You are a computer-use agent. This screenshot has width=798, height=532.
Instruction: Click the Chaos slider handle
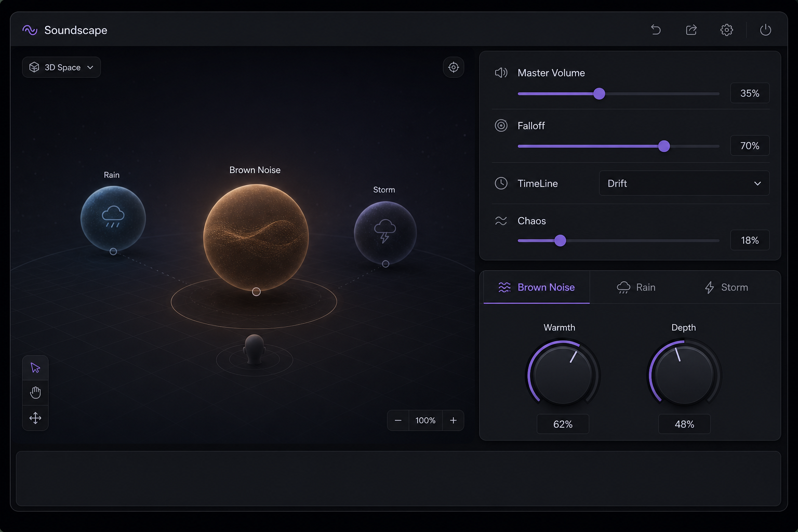560,241
